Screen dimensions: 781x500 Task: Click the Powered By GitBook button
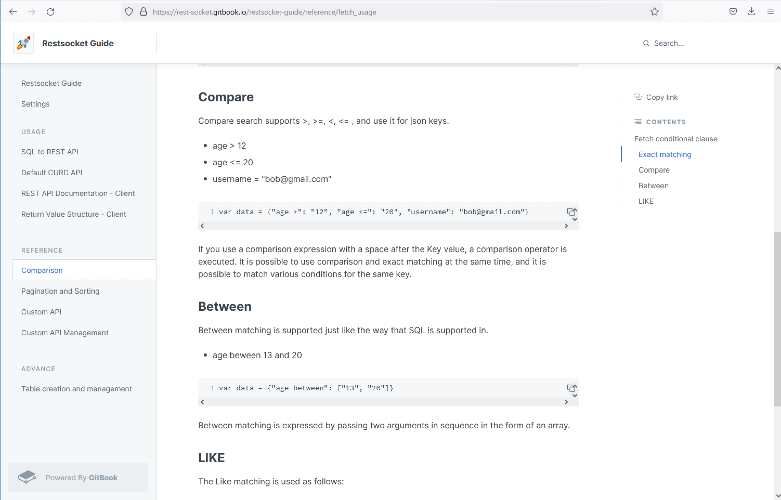[78, 477]
